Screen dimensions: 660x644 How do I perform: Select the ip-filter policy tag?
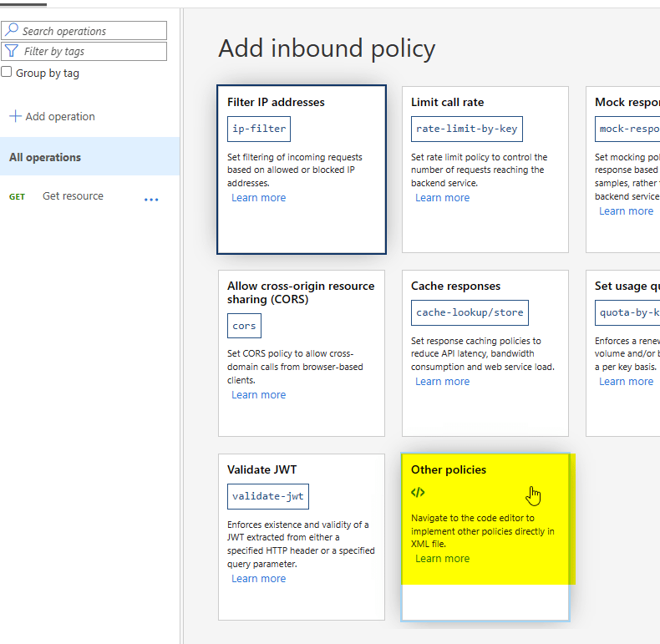[259, 129]
